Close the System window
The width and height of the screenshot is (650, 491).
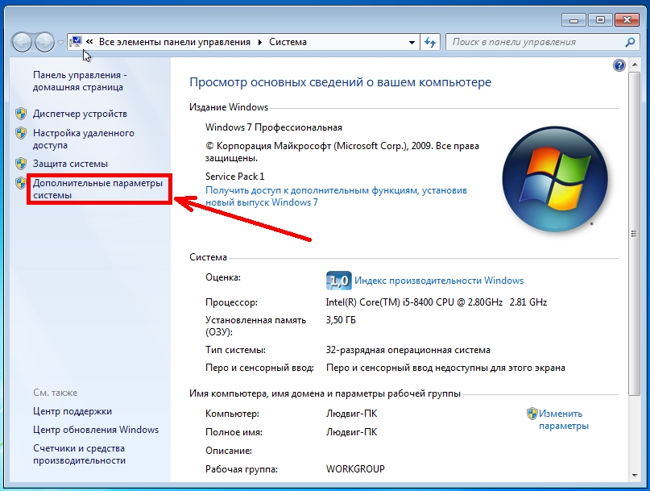627,20
